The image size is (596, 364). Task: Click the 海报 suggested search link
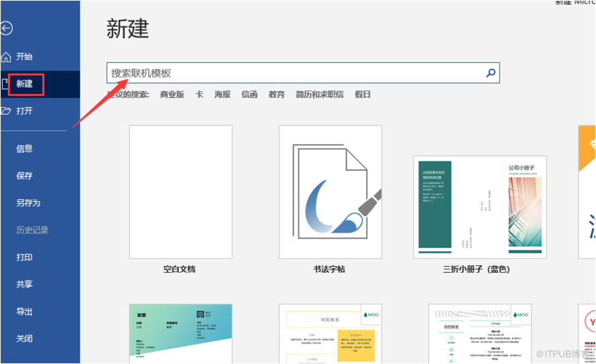point(223,95)
